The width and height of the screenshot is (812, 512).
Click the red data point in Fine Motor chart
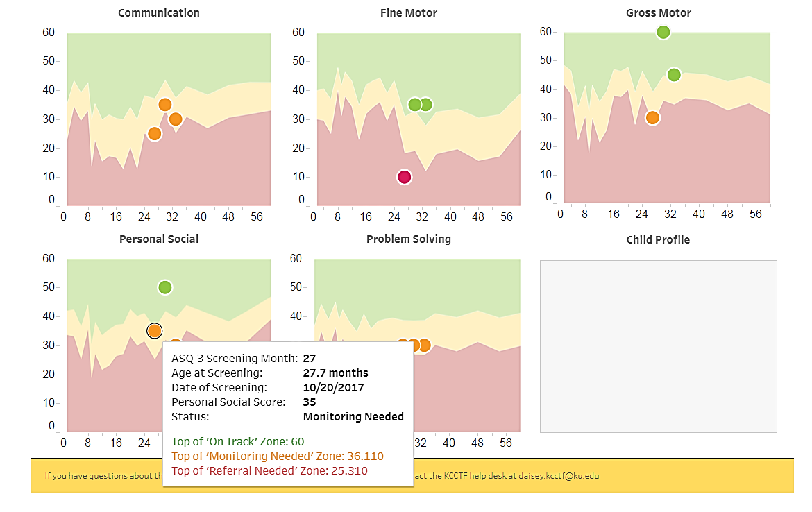pyautogui.click(x=405, y=177)
